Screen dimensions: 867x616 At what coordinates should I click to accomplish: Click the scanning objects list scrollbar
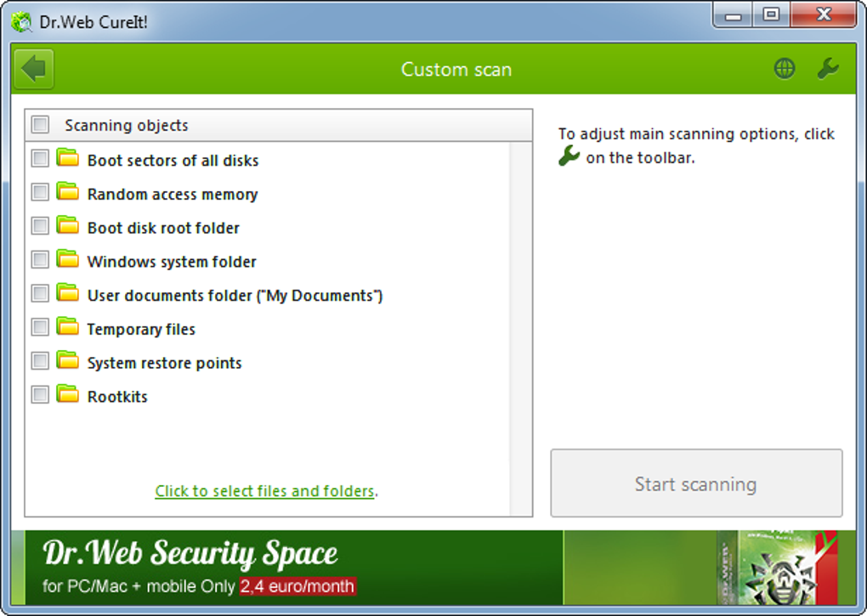[520, 328]
